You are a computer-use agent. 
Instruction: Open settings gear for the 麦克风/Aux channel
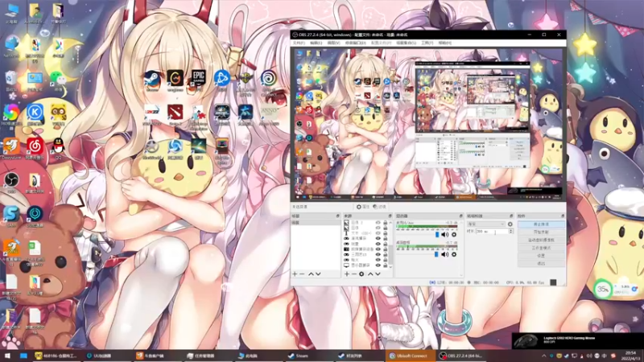pos(454,234)
